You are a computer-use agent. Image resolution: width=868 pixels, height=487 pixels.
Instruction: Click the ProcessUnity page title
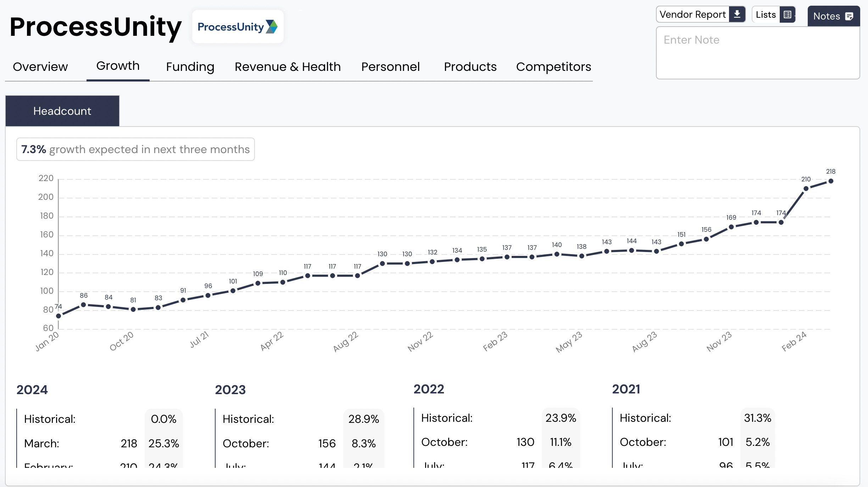pyautogui.click(x=96, y=27)
